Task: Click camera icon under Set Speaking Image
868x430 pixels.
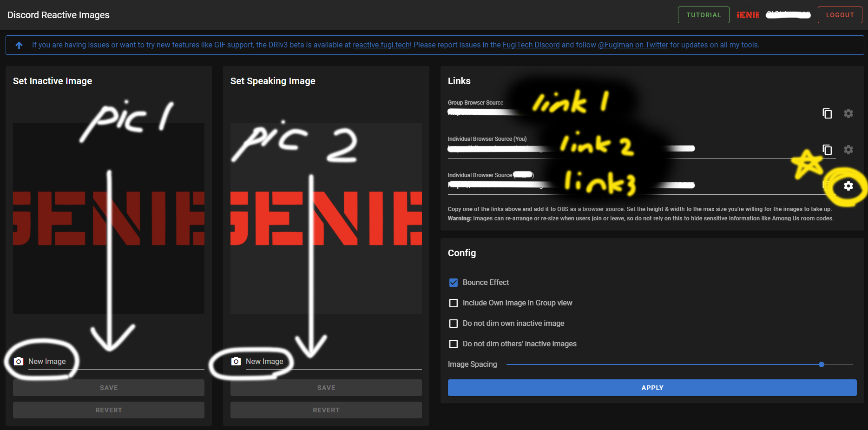Action: pos(236,361)
